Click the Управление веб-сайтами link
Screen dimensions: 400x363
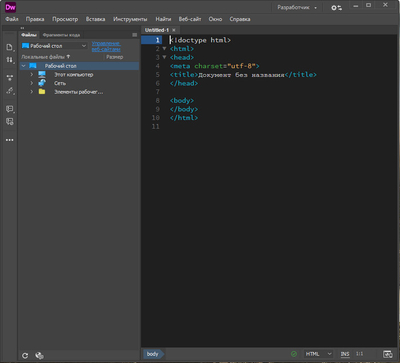click(106, 46)
